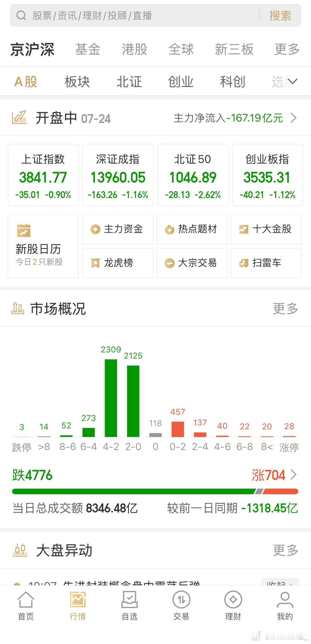Expand the chevron next to 涨704

pos(294,474)
